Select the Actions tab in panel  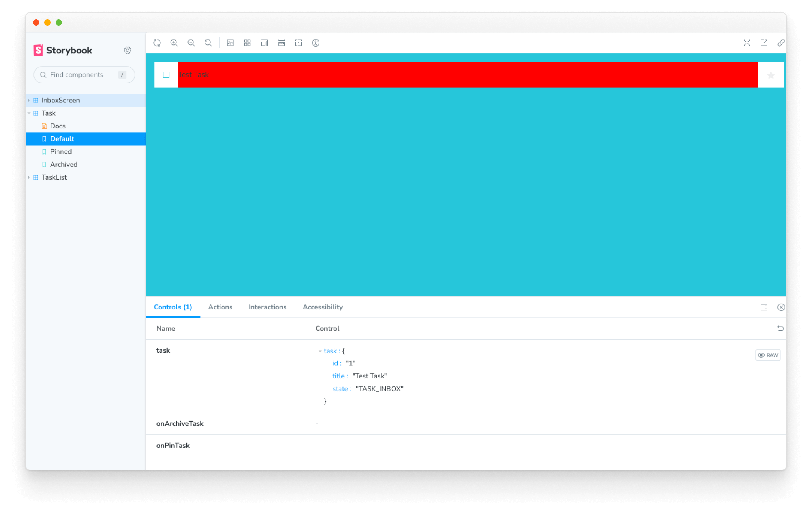pos(220,307)
